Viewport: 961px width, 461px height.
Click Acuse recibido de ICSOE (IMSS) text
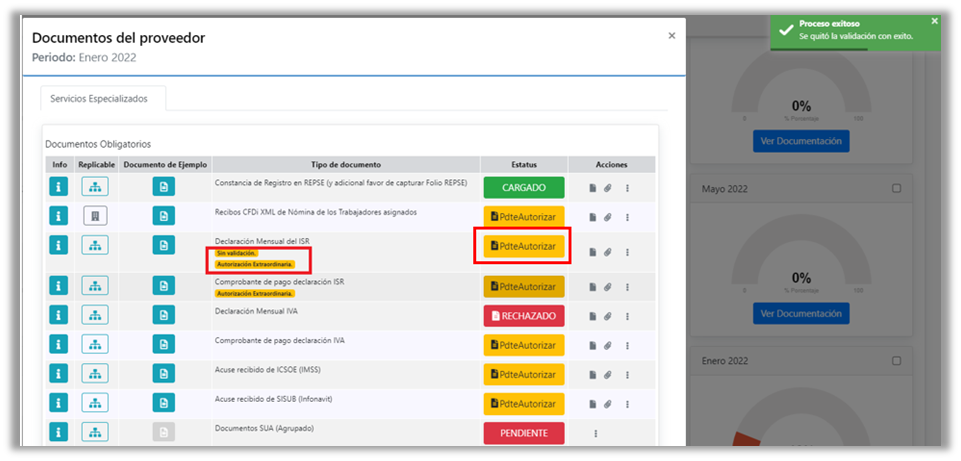268,370
